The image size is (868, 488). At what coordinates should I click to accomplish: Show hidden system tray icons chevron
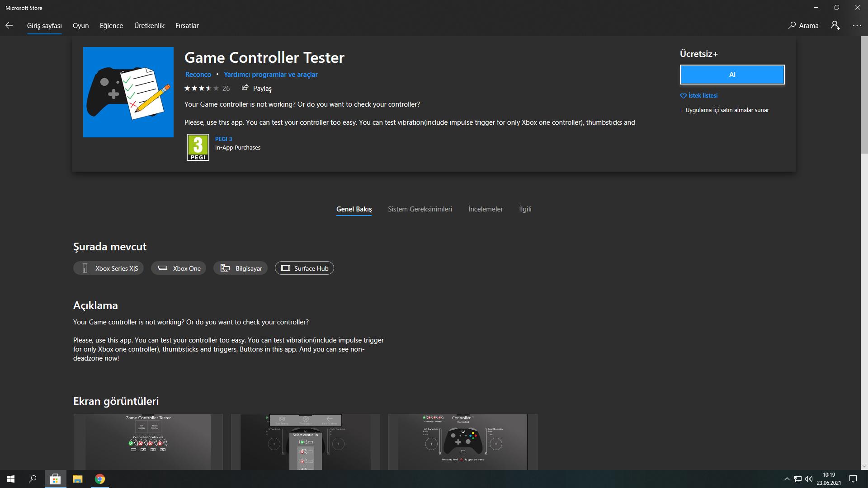tap(787, 479)
